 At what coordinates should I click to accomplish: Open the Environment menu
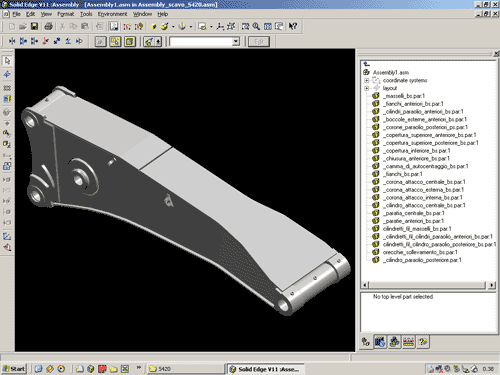click(x=112, y=14)
